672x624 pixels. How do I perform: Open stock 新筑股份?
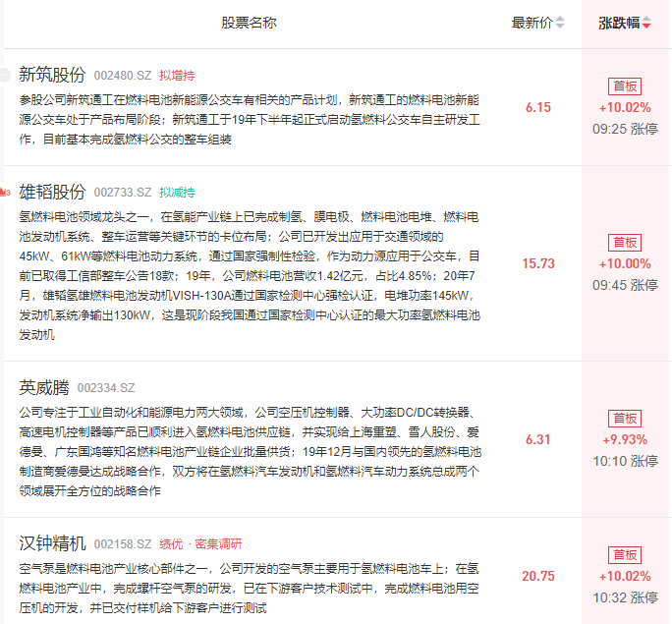(x=52, y=75)
